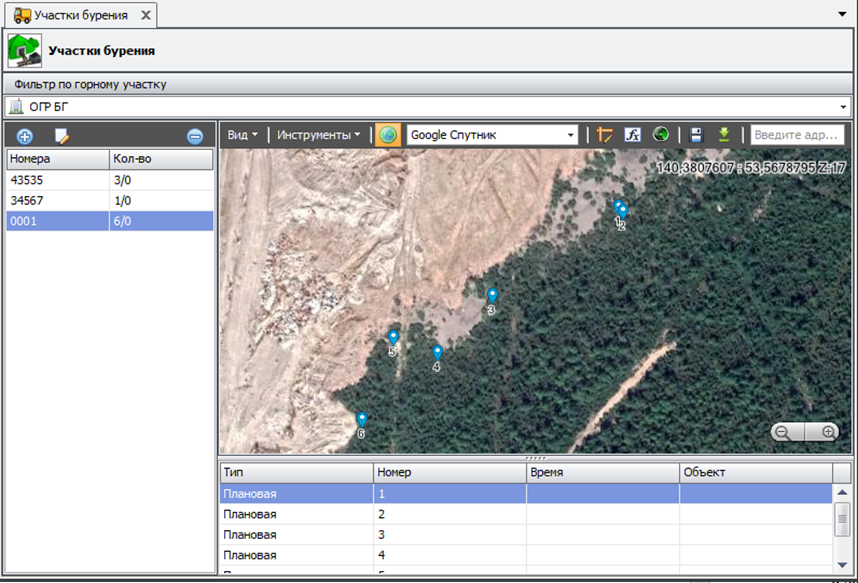Open the Инструменты menu
The width and height of the screenshot is (858, 583).
318,135
